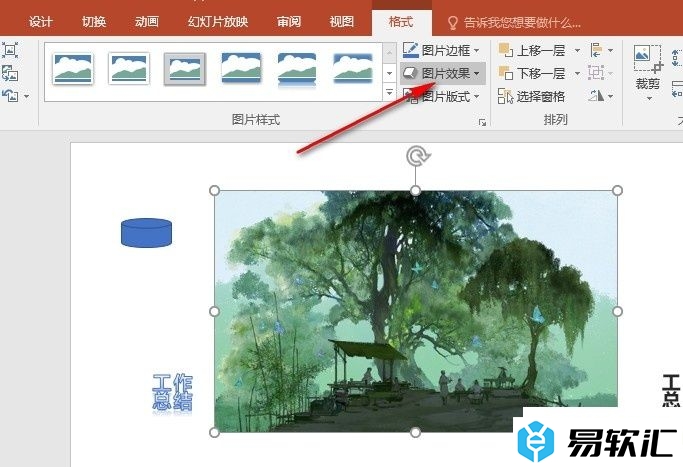The width and height of the screenshot is (683, 467).
Task: Open the 图片效果 (Picture Effects) menu
Action: click(442, 73)
